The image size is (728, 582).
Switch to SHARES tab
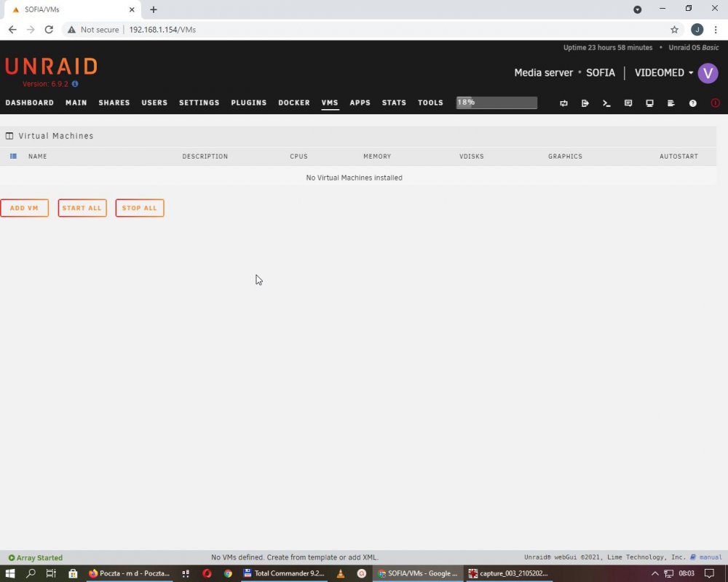click(x=114, y=103)
